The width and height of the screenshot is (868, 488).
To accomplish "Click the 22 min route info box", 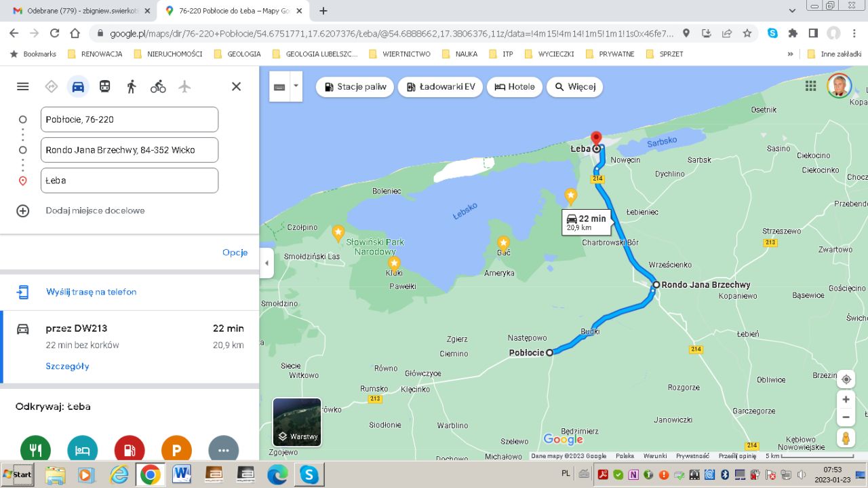I will [x=587, y=223].
